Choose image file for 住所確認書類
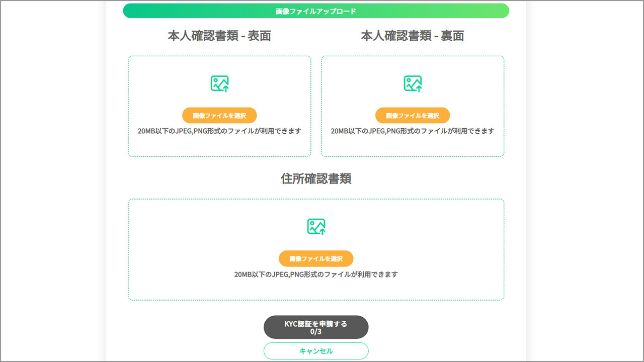Viewport: 644px width, 362px height. [316, 258]
